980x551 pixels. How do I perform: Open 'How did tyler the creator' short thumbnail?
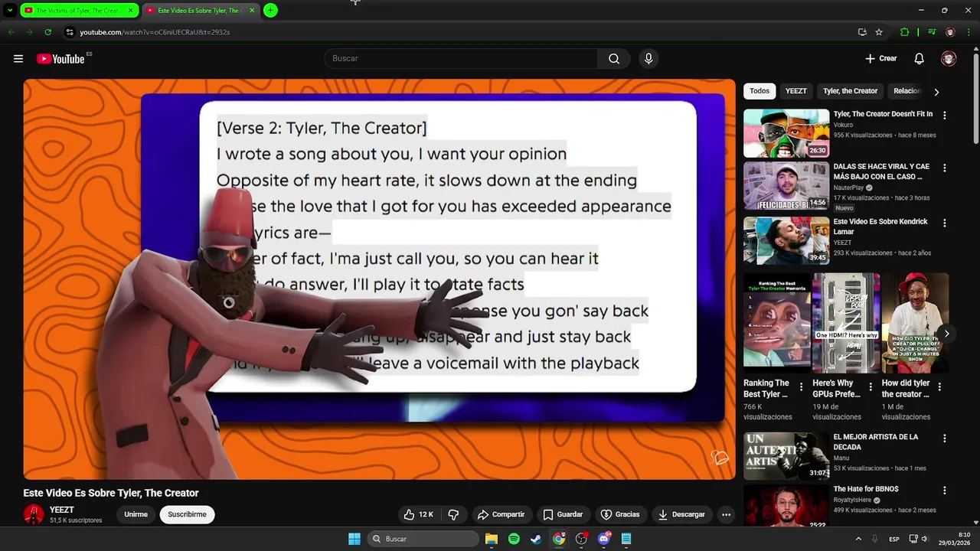pyautogui.click(x=915, y=323)
